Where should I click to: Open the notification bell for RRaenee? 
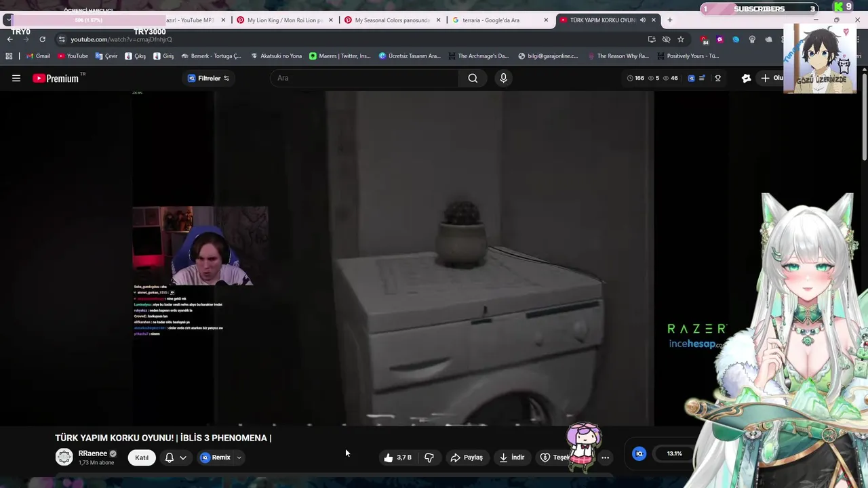coord(170,457)
